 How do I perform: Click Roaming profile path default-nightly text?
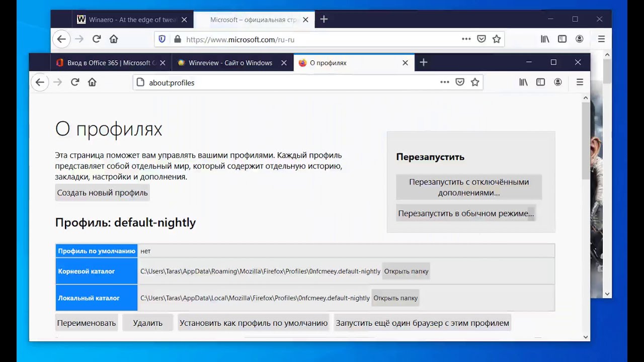click(x=260, y=271)
